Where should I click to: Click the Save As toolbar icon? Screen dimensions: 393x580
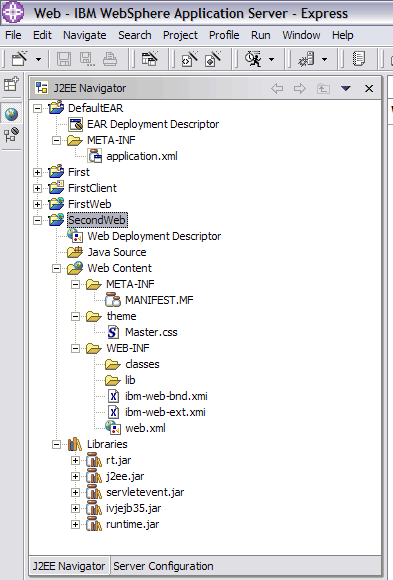tap(87, 59)
